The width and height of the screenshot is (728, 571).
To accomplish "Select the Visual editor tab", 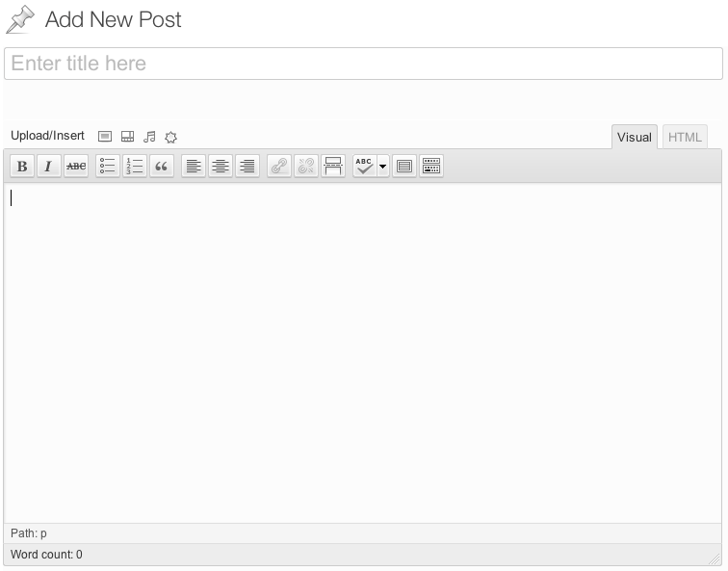I will click(x=634, y=137).
